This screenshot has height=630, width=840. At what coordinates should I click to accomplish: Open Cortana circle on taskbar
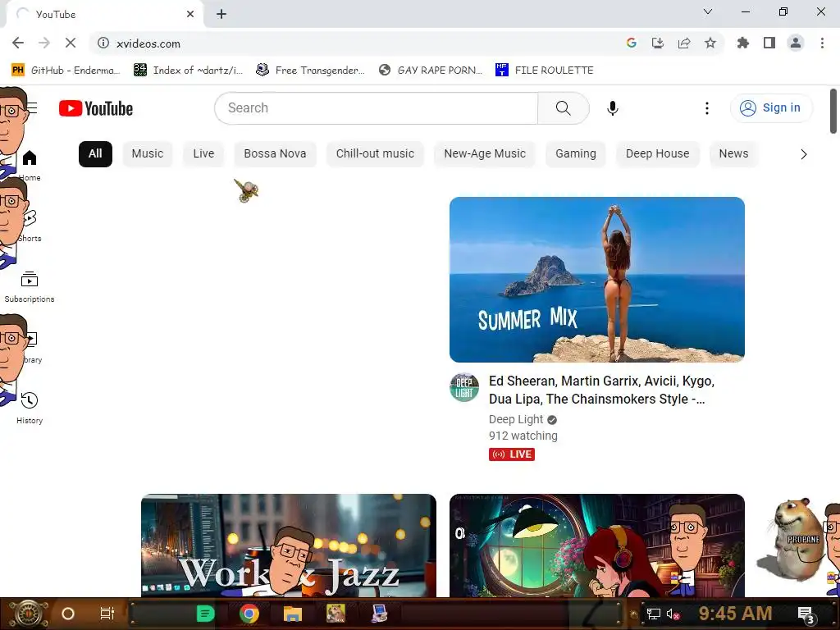pos(68,614)
